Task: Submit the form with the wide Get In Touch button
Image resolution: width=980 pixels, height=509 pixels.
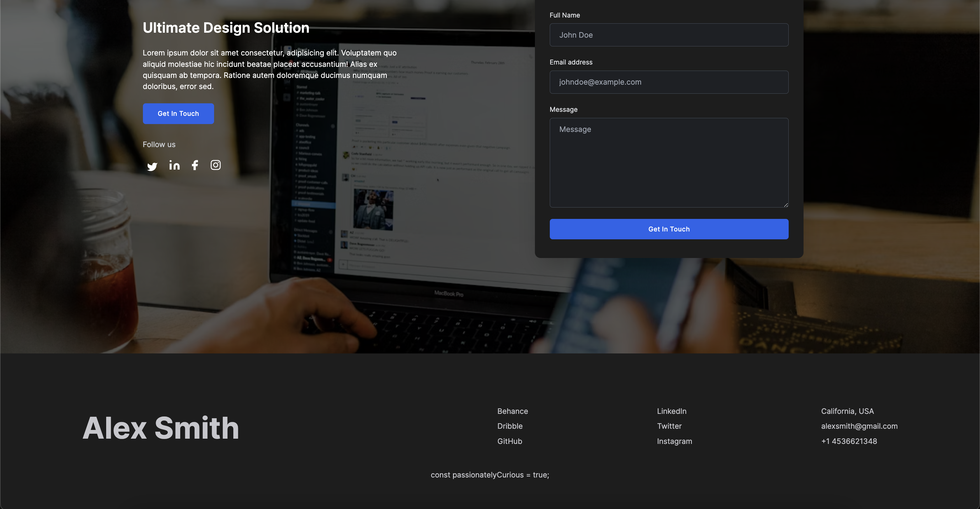Action: coord(668,229)
